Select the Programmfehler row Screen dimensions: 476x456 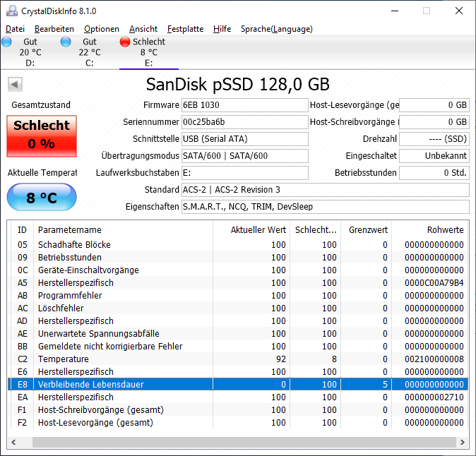(x=238, y=296)
